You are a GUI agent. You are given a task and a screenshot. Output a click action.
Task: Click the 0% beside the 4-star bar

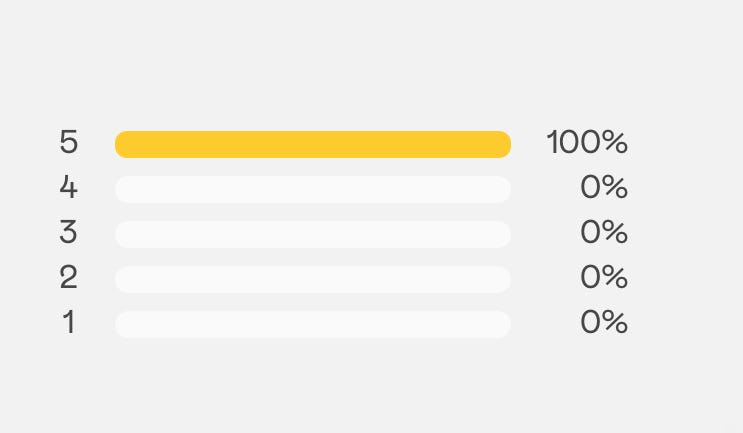tap(604, 188)
